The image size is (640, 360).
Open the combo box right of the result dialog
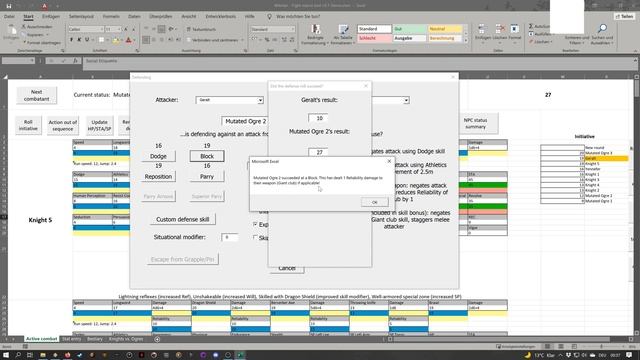[406, 100]
